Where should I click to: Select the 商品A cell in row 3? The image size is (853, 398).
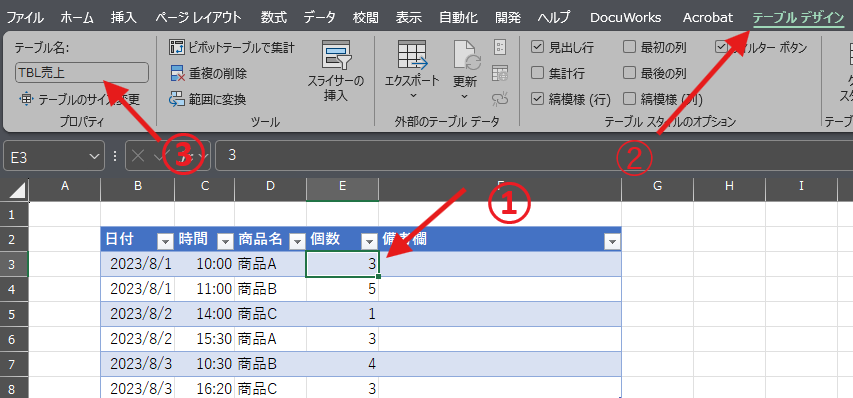[x=270, y=264]
